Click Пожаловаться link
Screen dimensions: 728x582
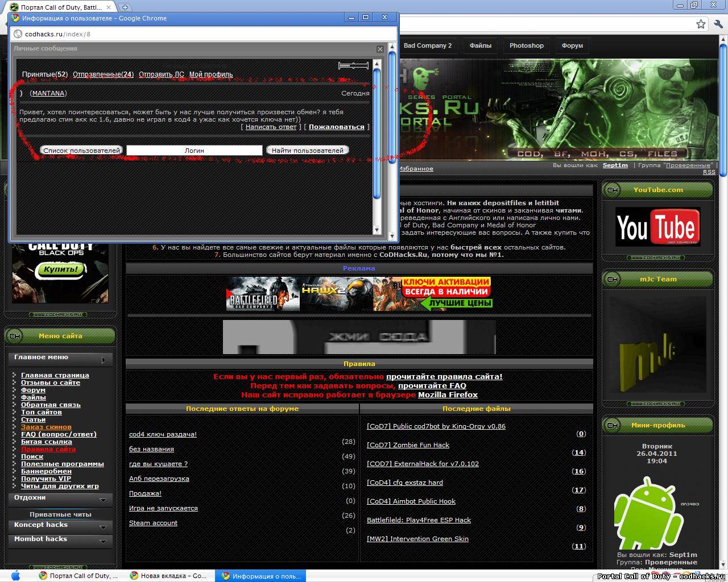pyautogui.click(x=337, y=127)
